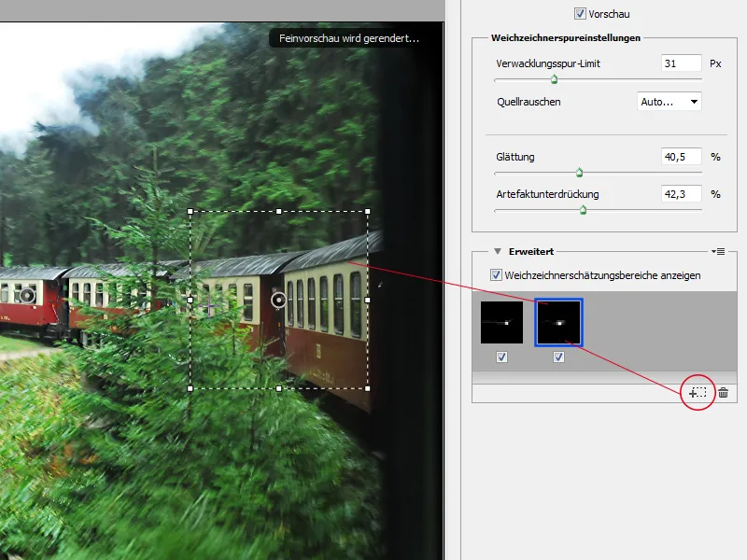Adjust the Verwacklungsspur-Limit slider handle
The width and height of the screenshot is (747, 560).
(554, 79)
